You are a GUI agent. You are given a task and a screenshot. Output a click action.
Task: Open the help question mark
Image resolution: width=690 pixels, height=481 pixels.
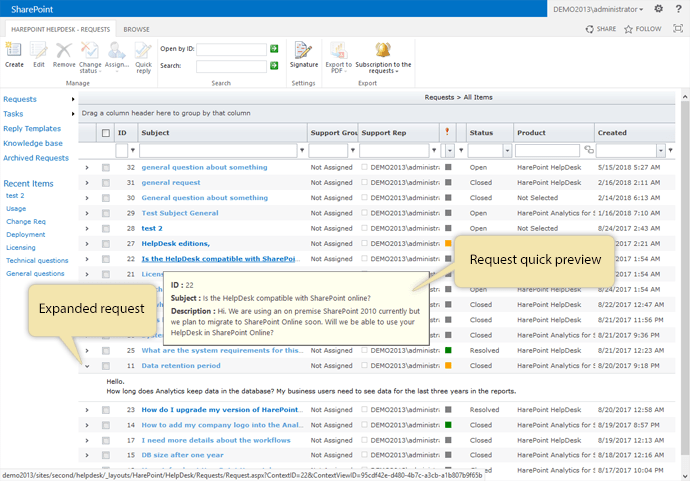pyautogui.click(x=679, y=9)
